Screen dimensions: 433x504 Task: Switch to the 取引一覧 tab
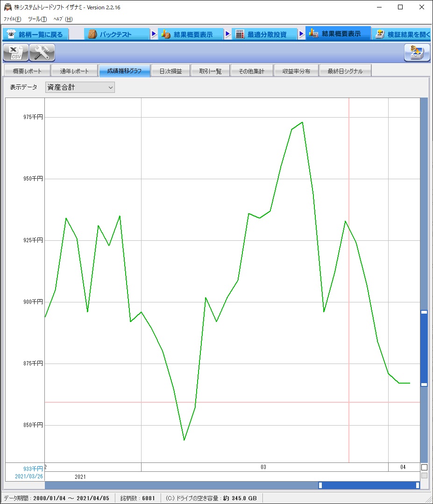[210, 71]
